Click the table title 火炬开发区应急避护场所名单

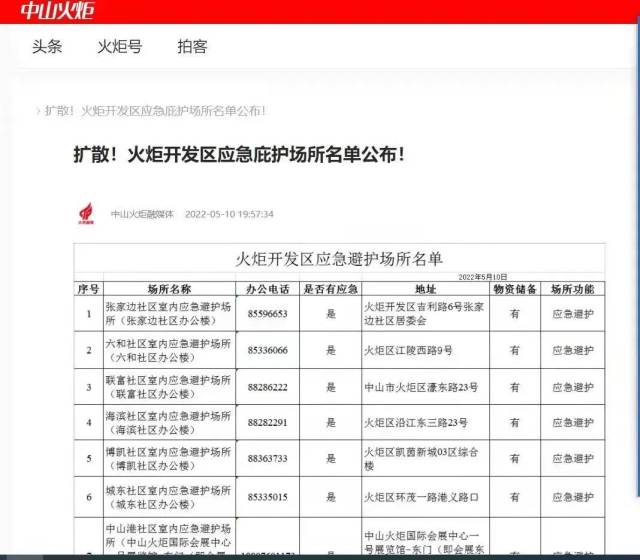339,259
